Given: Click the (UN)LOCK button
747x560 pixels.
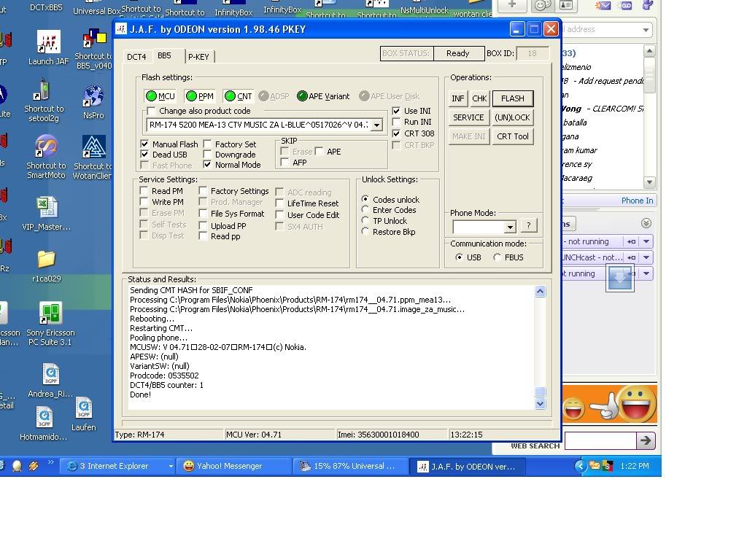Looking at the screenshot, I should pos(512,117).
